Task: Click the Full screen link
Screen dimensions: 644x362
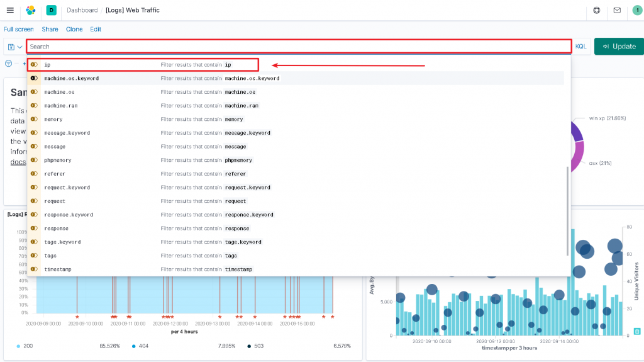Action: 19,29
